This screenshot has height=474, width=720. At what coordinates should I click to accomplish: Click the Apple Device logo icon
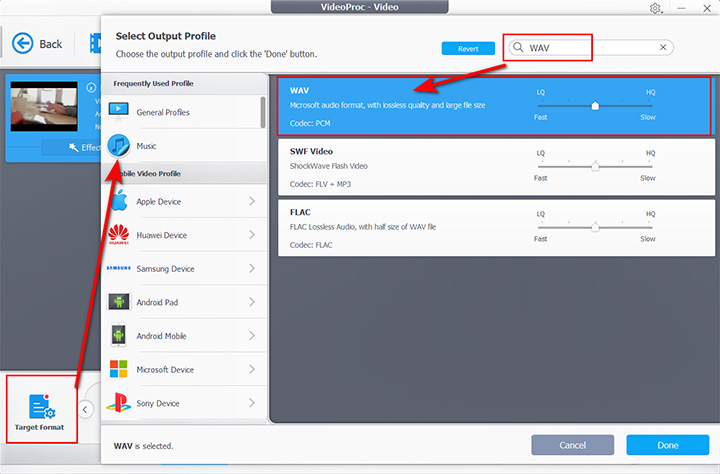pyautogui.click(x=119, y=201)
